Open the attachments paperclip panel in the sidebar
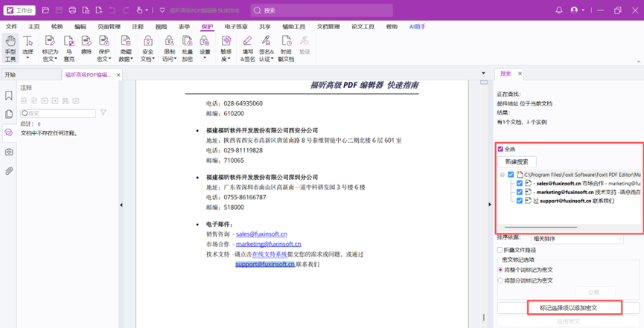The image size is (644, 328). 9,171
